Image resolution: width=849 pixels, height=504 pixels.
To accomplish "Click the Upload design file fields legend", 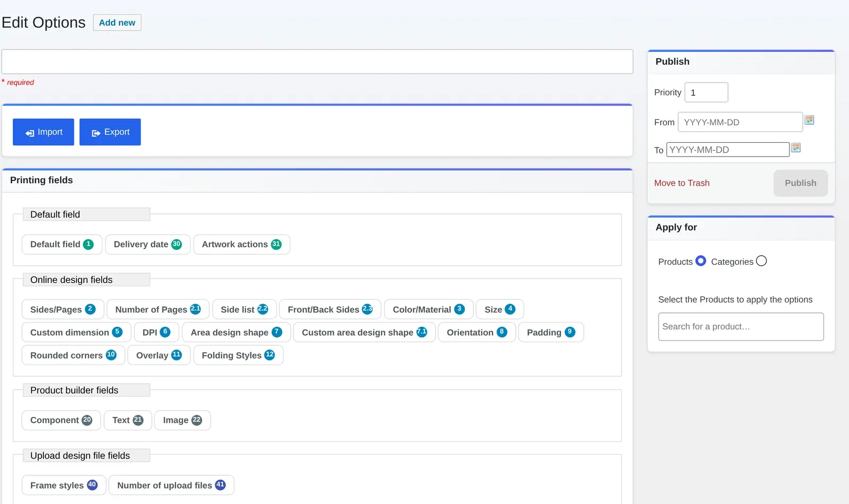I will pyautogui.click(x=86, y=456).
